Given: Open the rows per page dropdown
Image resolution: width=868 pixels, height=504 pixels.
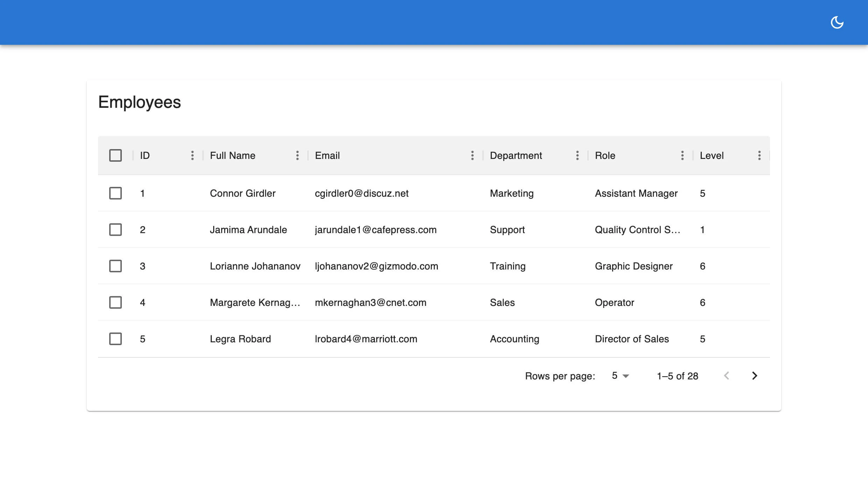Looking at the screenshot, I should tap(619, 376).
